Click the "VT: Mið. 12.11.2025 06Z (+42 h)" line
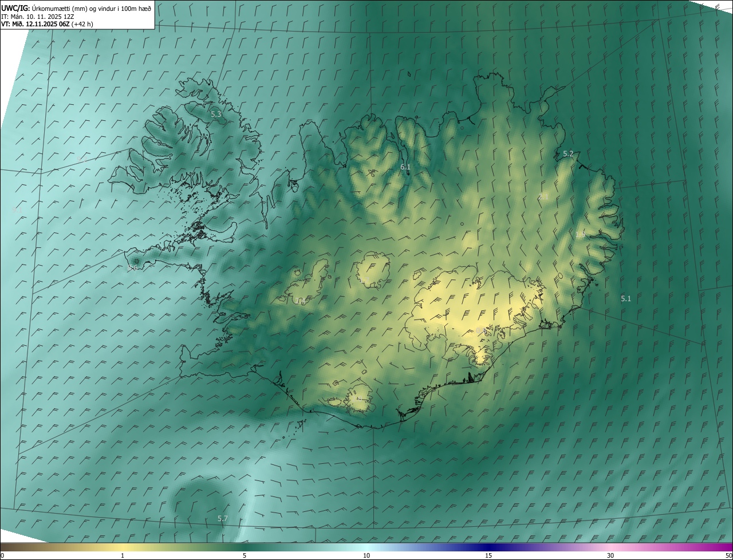Screen dimensions: 733x560 (48, 24)
